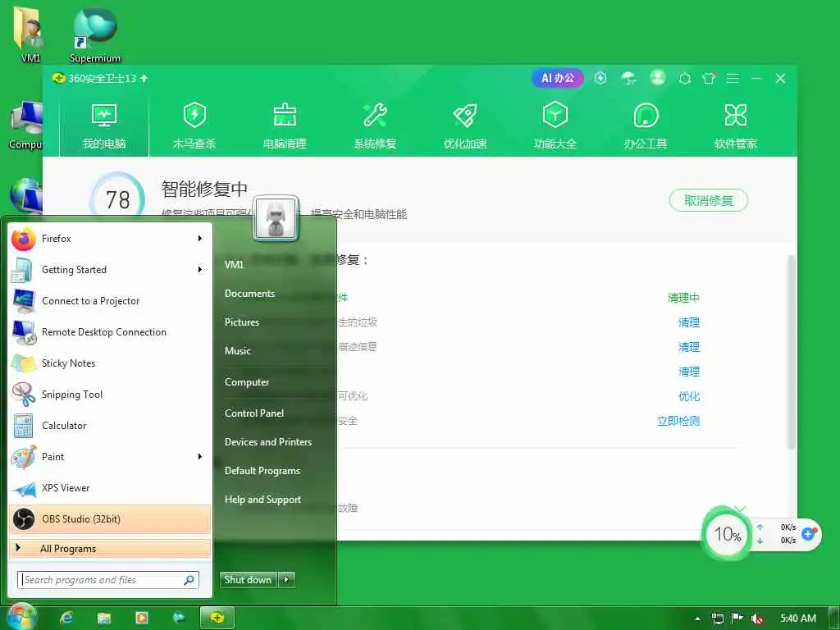Cancel repair with 取消修复 button
840x630 pixels.
tap(708, 200)
